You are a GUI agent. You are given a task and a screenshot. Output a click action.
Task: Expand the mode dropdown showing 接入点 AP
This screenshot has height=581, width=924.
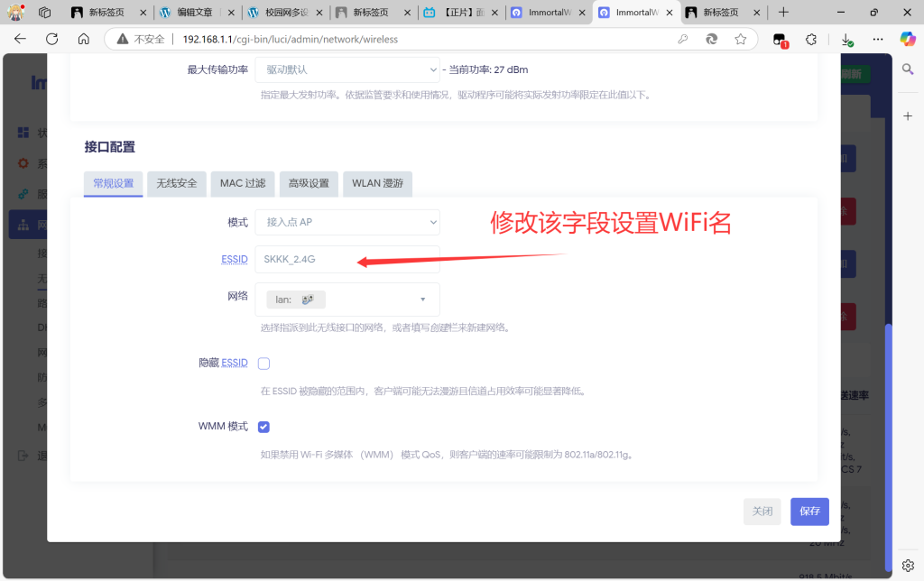point(346,222)
